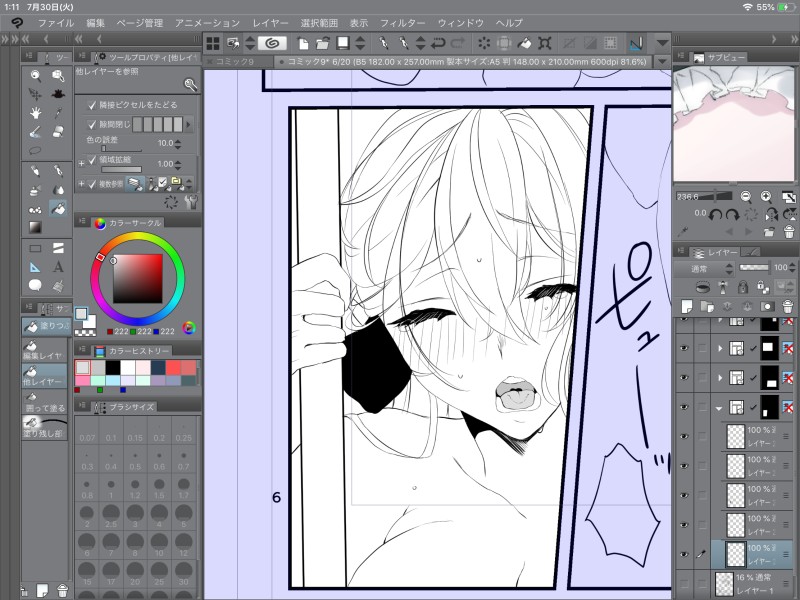Delete layer with Layer panel trash icon

(788, 306)
